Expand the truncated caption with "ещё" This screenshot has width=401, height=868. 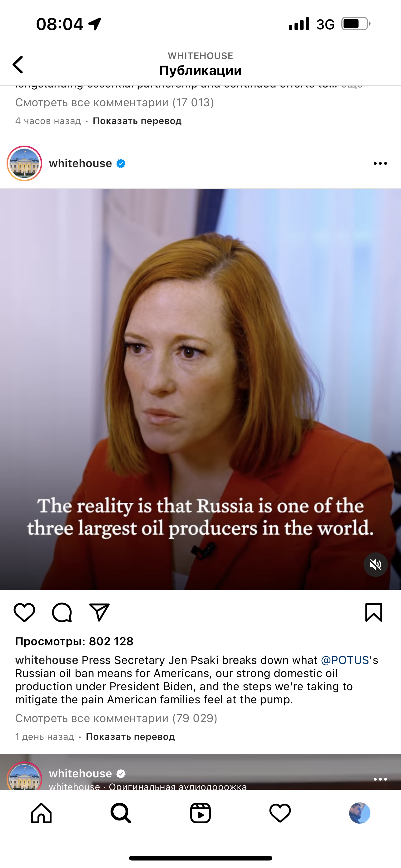tap(352, 86)
